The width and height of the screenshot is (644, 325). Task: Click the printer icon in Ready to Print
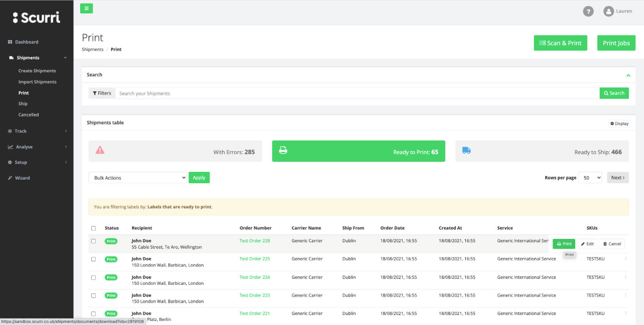pos(283,150)
